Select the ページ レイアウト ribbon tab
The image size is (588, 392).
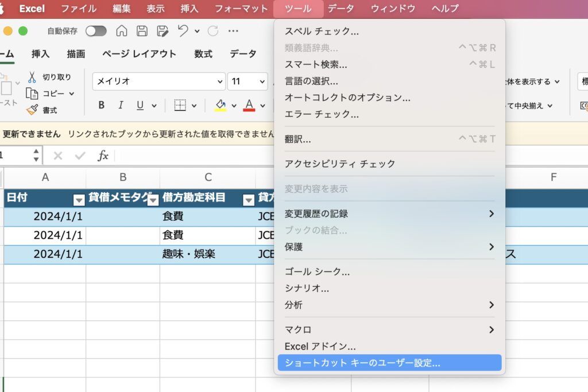click(x=139, y=54)
